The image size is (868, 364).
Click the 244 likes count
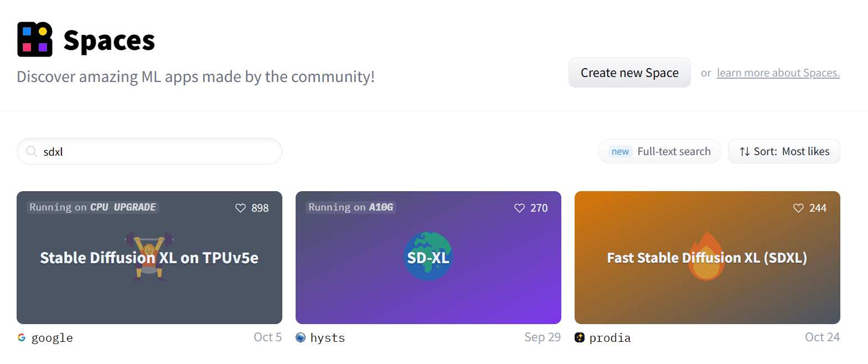(x=818, y=208)
